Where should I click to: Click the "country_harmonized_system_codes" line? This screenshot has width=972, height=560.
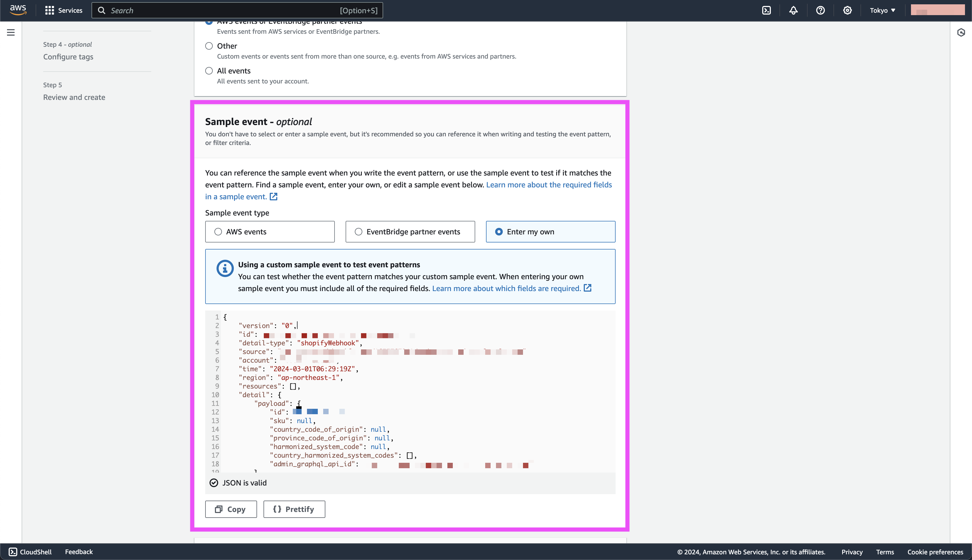coord(343,456)
